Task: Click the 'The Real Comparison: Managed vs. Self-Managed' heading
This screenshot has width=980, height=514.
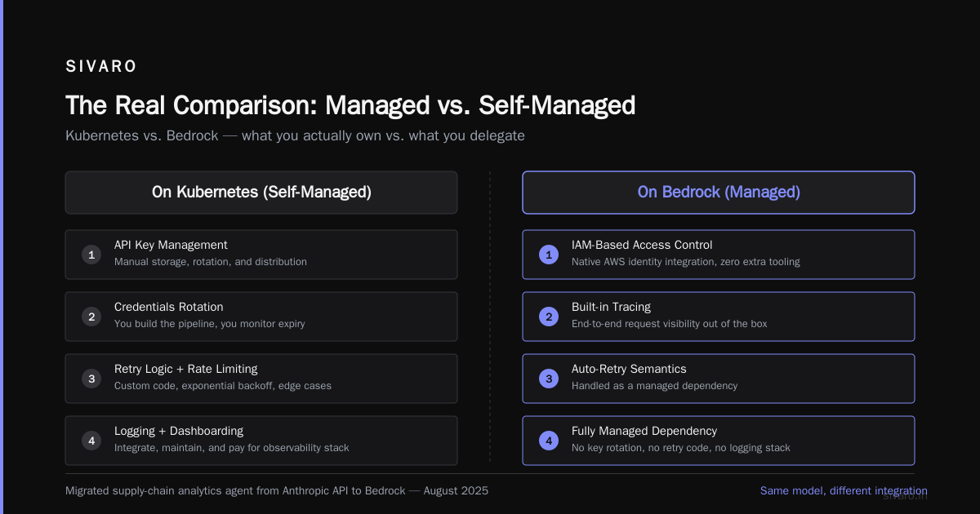Action: [350, 105]
